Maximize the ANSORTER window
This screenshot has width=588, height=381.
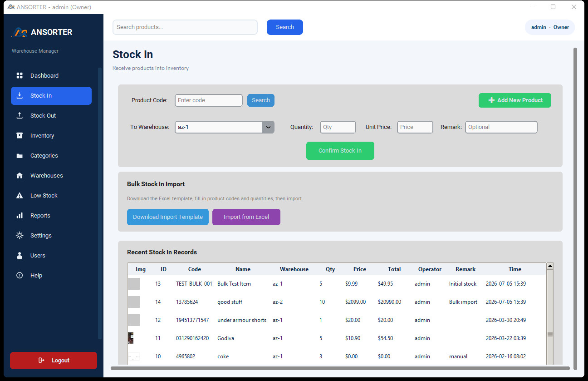[x=553, y=7]
